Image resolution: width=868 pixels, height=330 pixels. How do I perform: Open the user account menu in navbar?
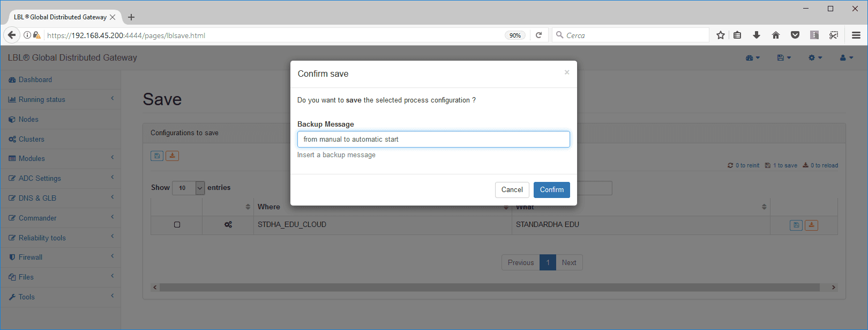coord(846,58)
